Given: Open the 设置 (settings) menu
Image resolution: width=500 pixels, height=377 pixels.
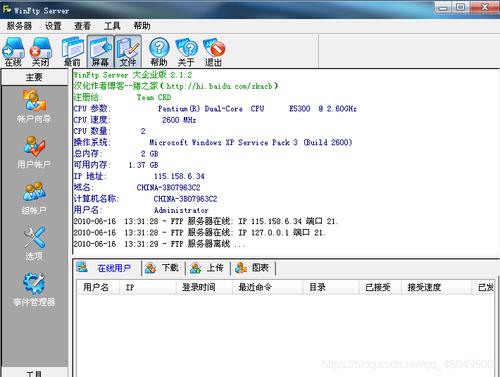Looking at the screenshot, I should (53, 26).
